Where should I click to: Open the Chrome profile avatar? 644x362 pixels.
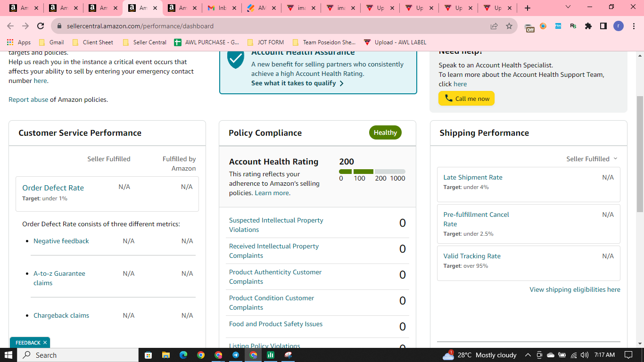pos(619,26)
